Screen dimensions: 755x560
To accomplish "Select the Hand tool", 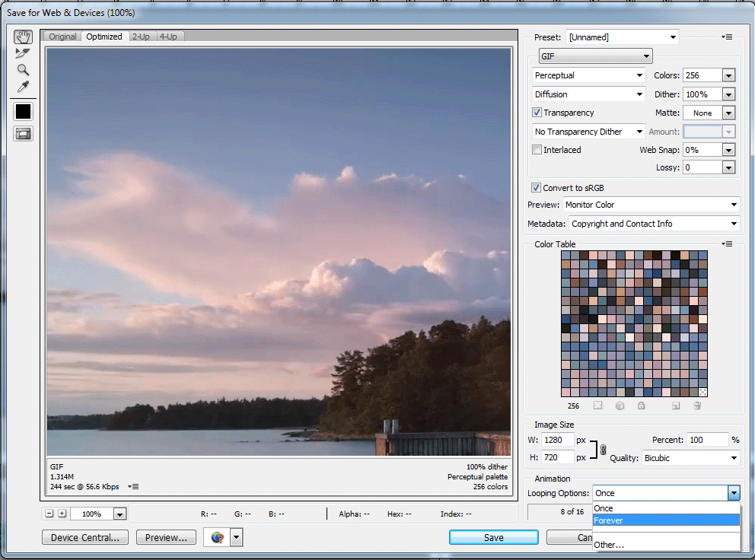I will [x=23, y=37].
